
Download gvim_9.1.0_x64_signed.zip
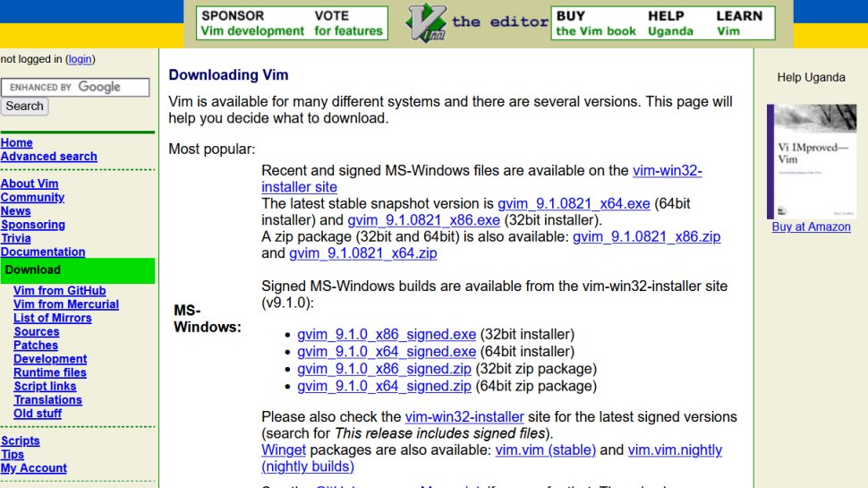(384, 386)
